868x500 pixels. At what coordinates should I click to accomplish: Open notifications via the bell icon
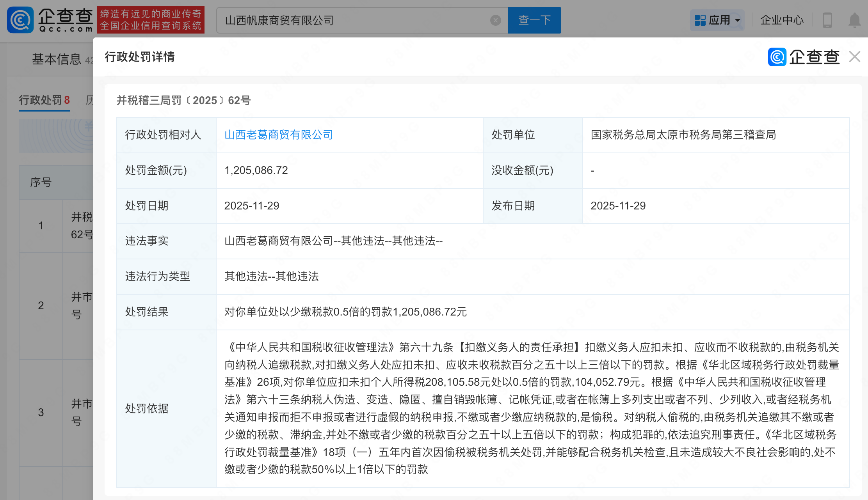pos(854,20)
